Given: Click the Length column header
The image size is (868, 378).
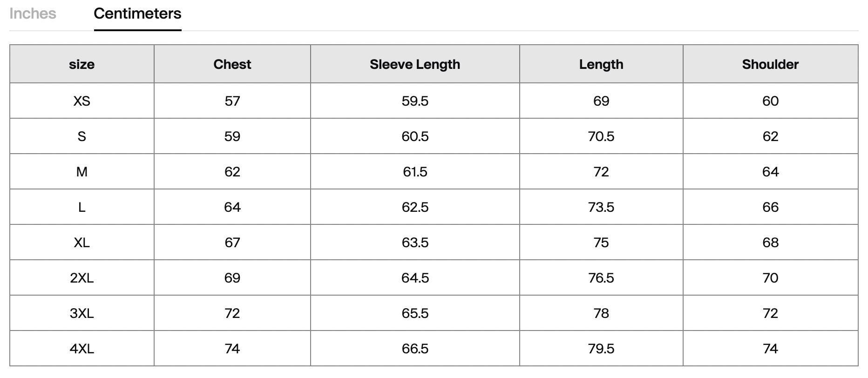Looking at the screenshot, I should coord(601,64).
